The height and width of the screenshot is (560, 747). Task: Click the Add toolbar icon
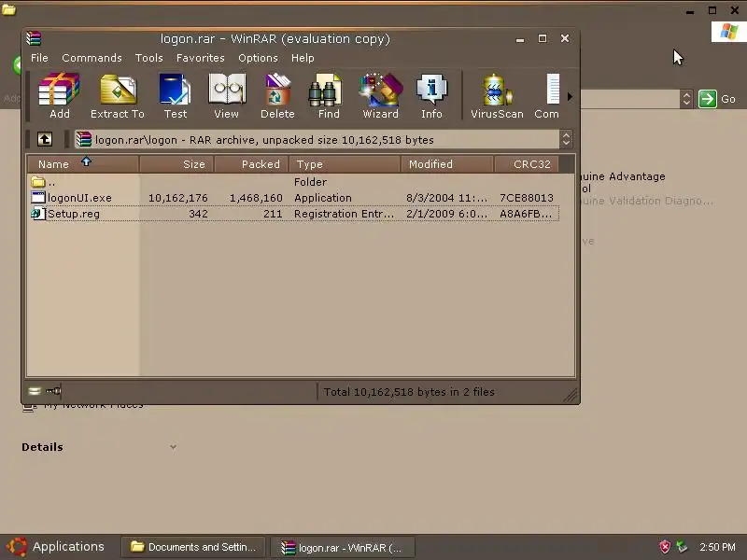pos(59,96)
